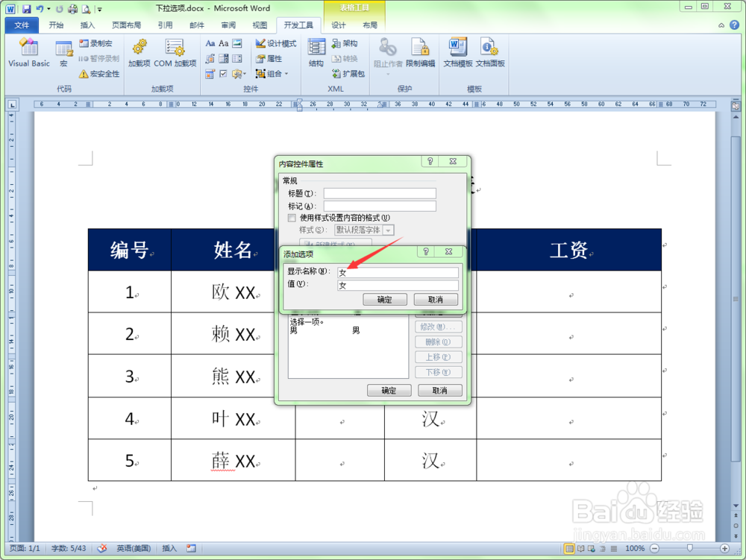The width and height of the screenshot is (746, 560).
Task: Click 确定 in 内容控件属性 dialog
Action: coord(389,390)
